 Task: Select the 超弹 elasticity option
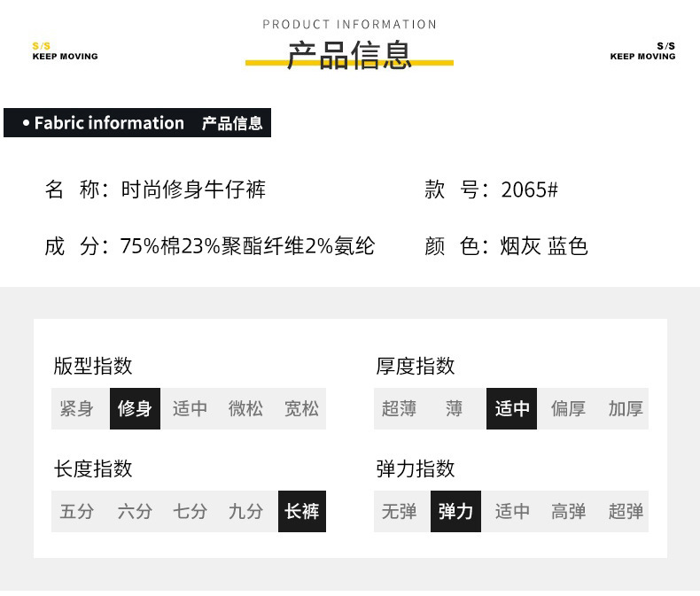[x=626, y=511]
